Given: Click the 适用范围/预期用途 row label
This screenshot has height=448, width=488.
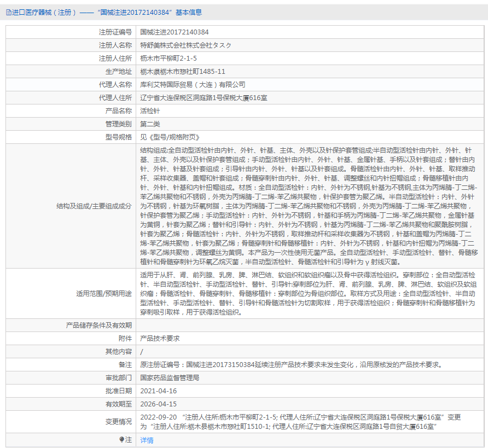Looking at the screenshot, I should (x=104, y=293).
